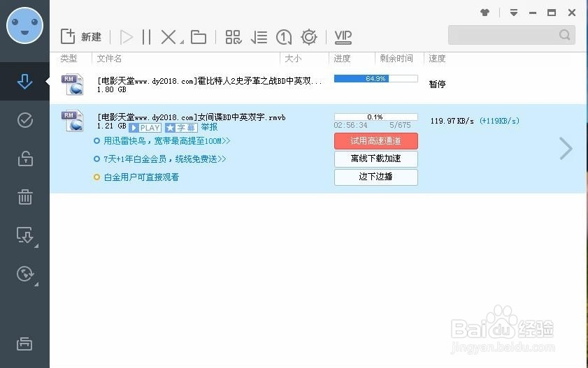Click the 试用高速通道 red button
Screen dimensions: 588x368
coord(375,141)
